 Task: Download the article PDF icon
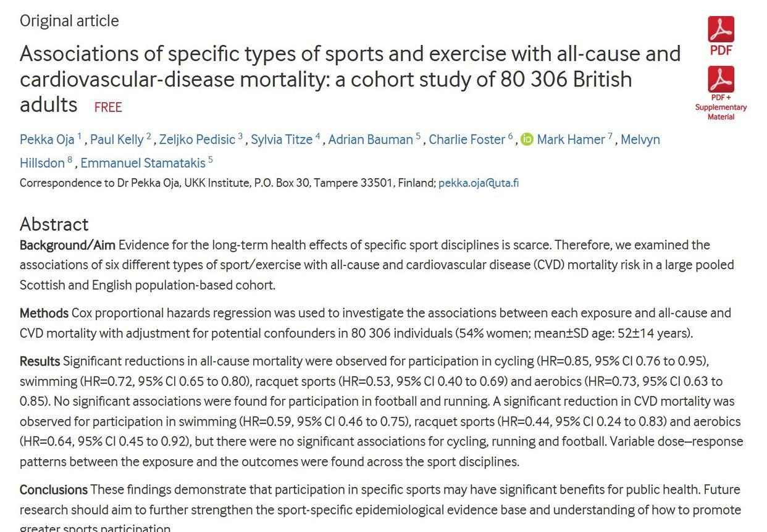721,30
